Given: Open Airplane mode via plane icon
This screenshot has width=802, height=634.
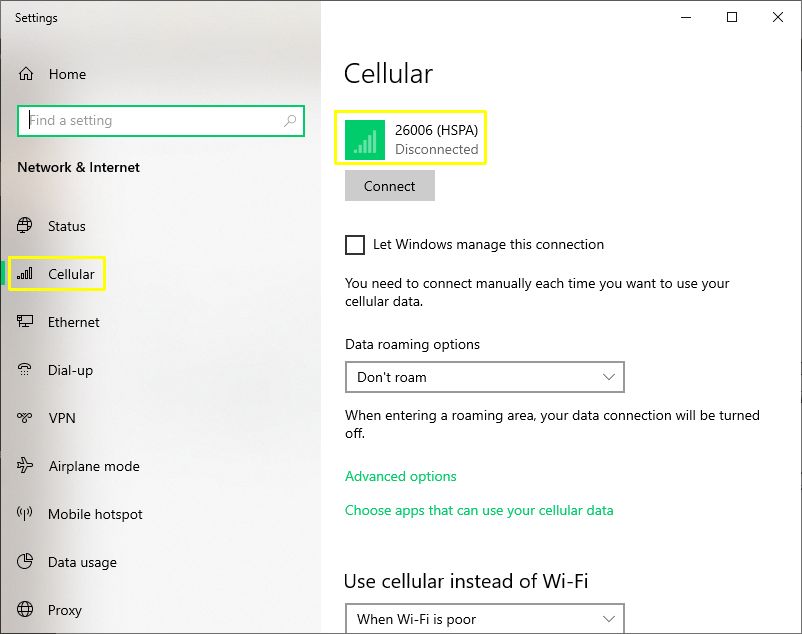Looking at the screenshot, I should click(x=25, y=466).
